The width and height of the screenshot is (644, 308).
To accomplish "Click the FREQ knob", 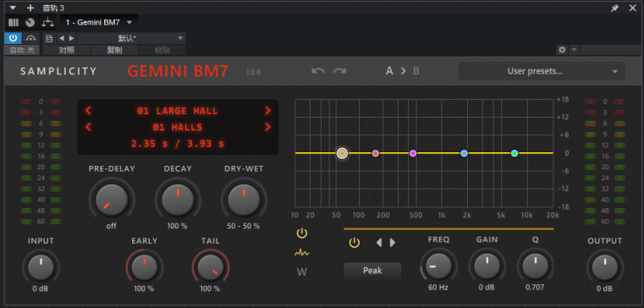I will [x=438, y=266].
